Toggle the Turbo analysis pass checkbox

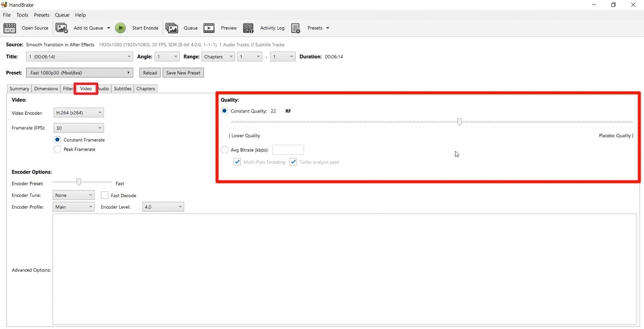click(293, 162)
